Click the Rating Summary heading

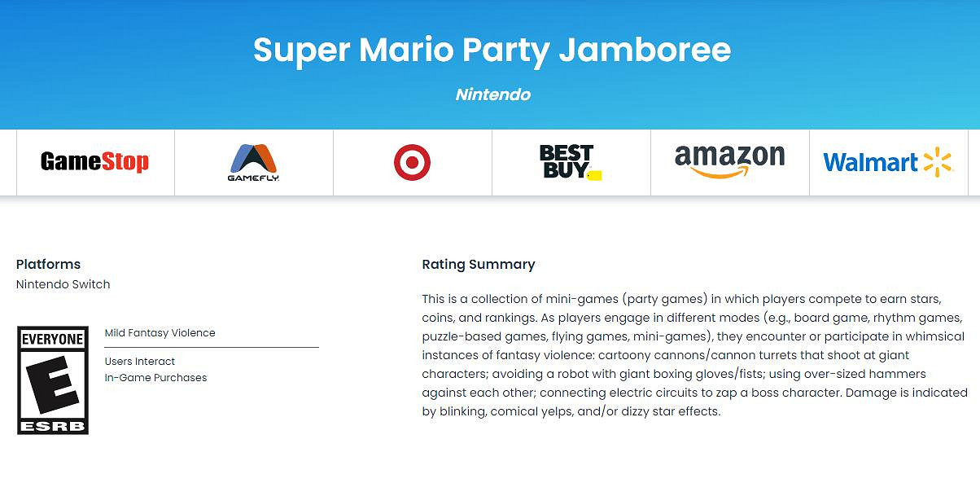(479, 264)
